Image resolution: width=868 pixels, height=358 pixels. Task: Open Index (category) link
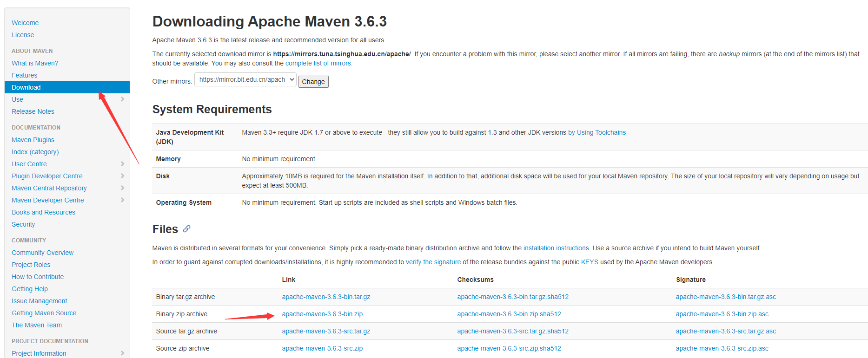click(x=35, y=152)
